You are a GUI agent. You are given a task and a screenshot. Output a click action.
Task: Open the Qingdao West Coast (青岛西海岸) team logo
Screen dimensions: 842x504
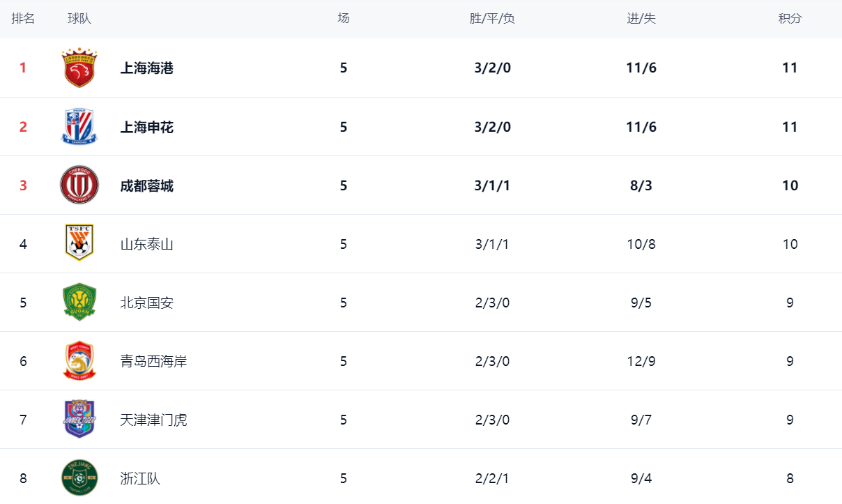coord(79,360)
